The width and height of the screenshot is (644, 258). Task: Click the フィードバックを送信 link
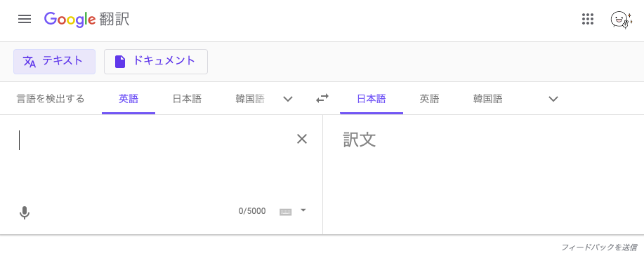[599, 247]
